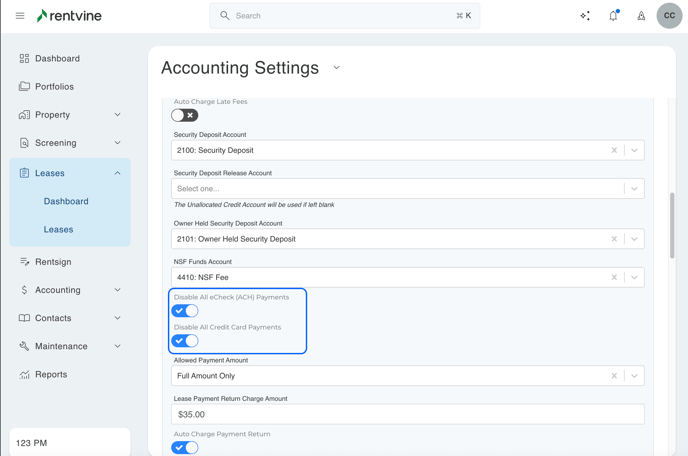The image size is (688, 456).
Task: Open the CC user avatar menu
Action: click(x=669, y=16)
